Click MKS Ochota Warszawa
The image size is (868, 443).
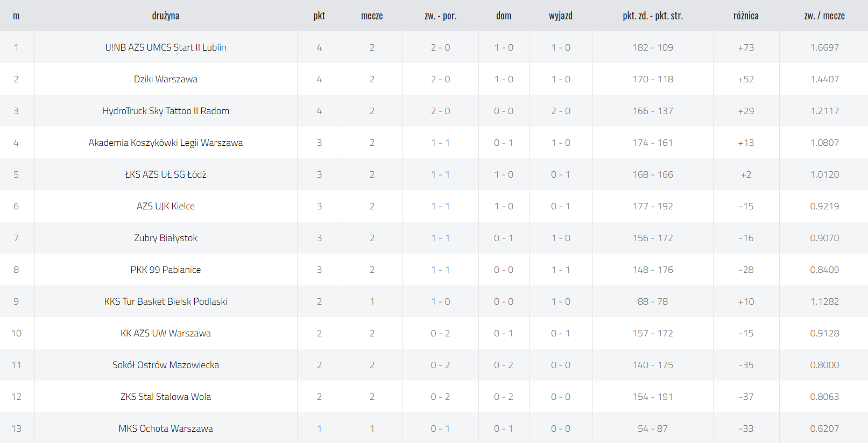(x=166, y=428)
